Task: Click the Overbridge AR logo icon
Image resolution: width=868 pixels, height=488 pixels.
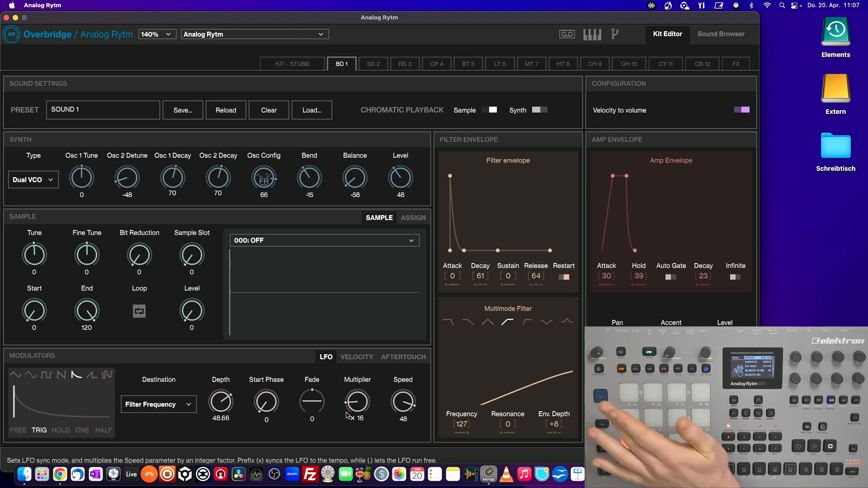Action: click(x=11, y=34)
